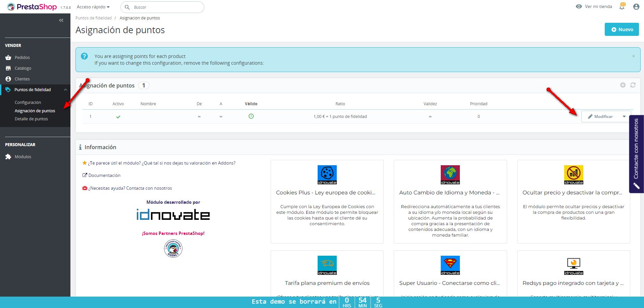
Task: Click the Catalogo store icon
Action: coord(8,68)
